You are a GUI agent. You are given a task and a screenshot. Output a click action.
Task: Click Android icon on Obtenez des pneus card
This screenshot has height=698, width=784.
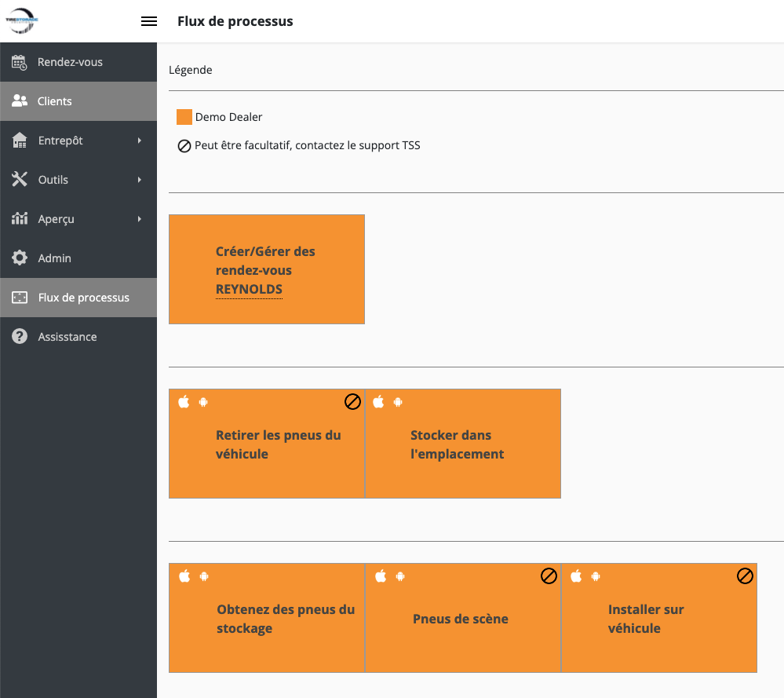coord(204,576)
